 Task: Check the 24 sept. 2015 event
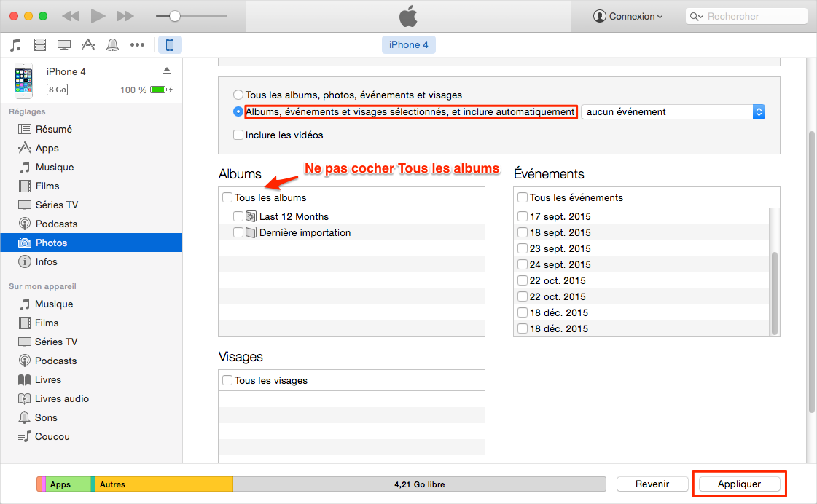(523, 264)
